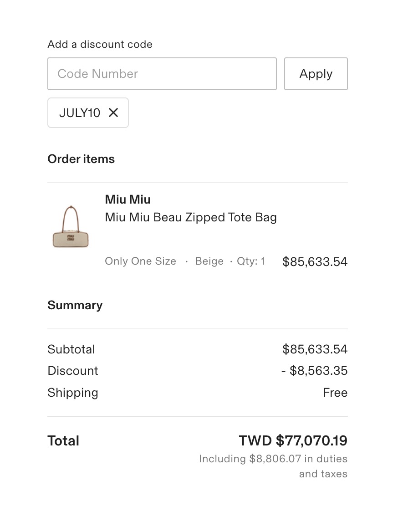Open the Miu Miu brand name link

(x=127, y=199)
